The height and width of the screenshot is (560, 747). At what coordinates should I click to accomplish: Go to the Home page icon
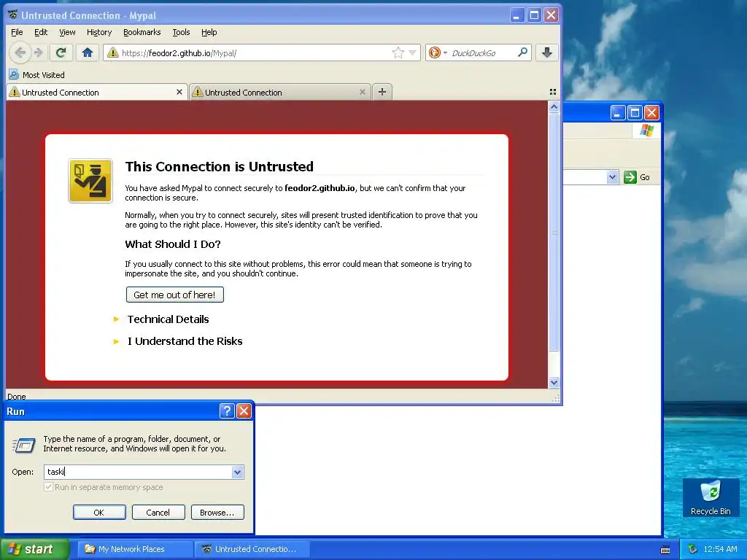88,52
